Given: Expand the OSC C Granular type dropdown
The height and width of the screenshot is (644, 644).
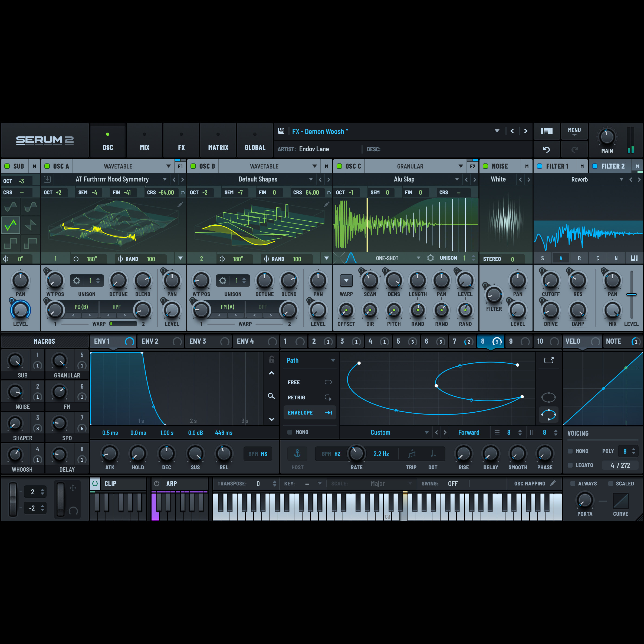Looking at the screenshot, I should [x=460, y=166].
